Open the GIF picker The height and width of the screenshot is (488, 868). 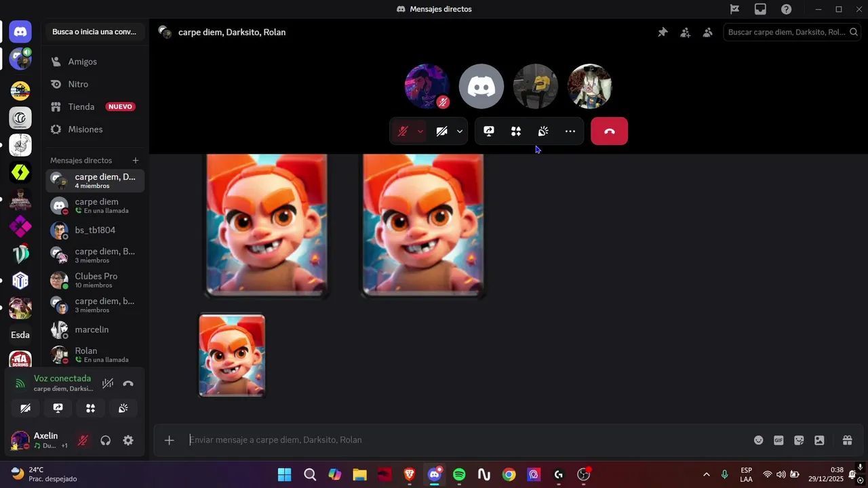(778, 441)
